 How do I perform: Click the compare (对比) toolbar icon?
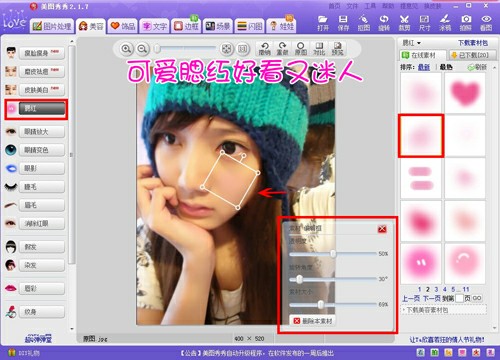coord(319,49)
